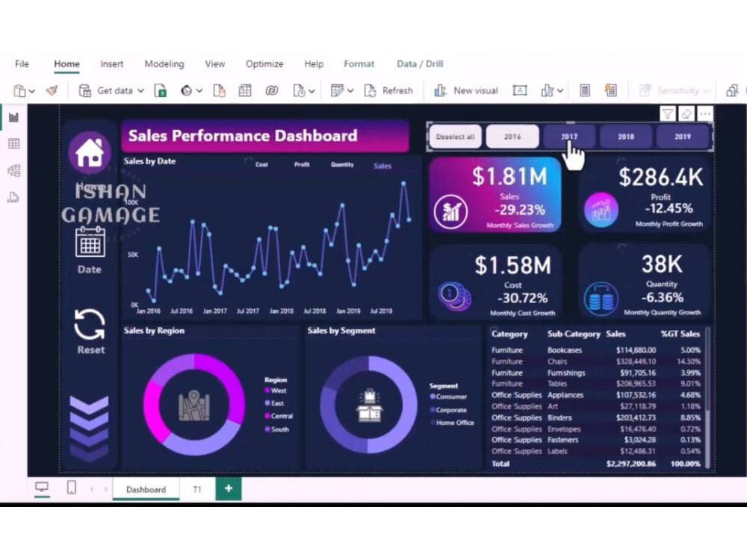Click the Reset refresh-arrows icon

pos(90,325)
